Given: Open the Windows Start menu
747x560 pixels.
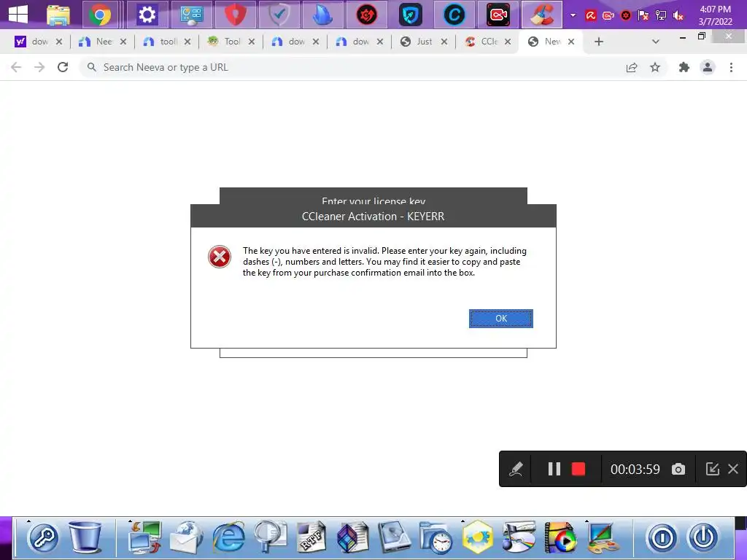Looking at the screenshot, I should tap(18, 15).
